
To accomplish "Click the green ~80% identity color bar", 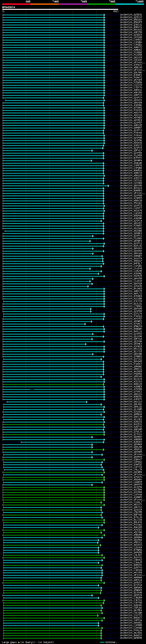I will pos(101,4).
